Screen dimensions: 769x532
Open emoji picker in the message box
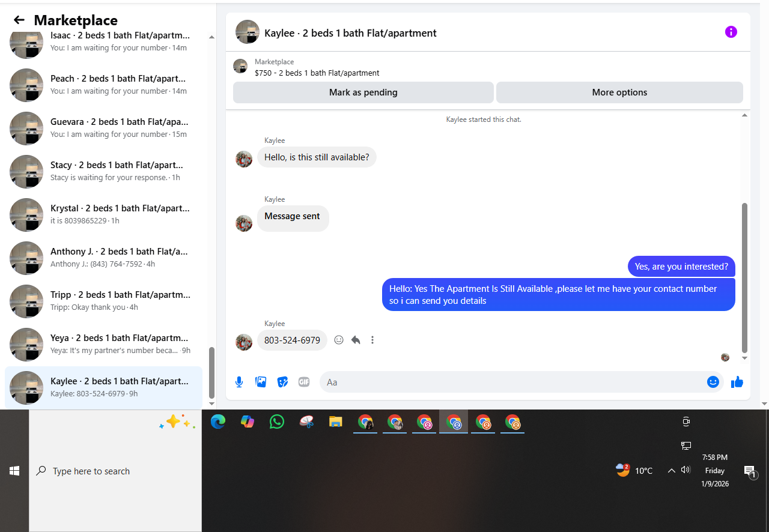713,382
